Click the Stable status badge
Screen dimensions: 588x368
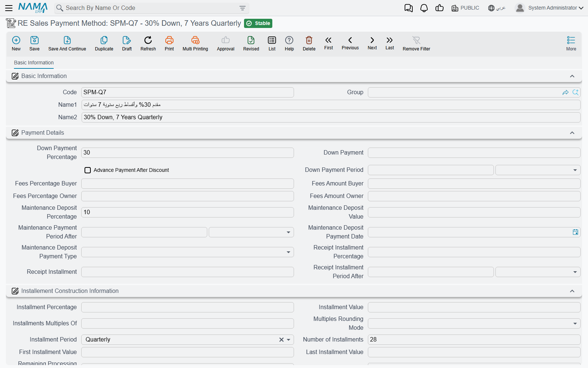258,23
